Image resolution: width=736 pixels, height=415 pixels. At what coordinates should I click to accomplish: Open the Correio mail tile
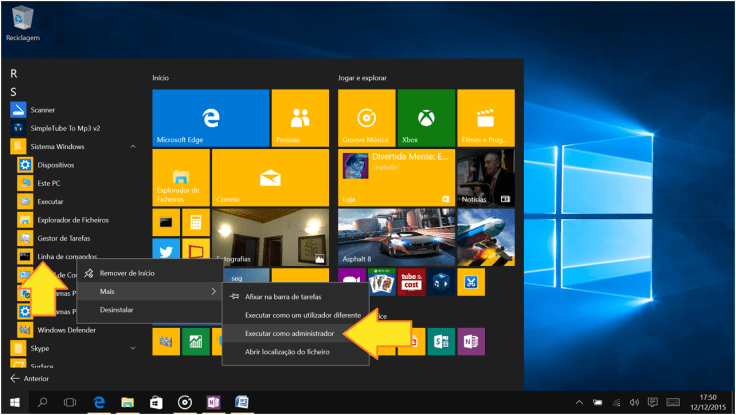coord(269,178)
